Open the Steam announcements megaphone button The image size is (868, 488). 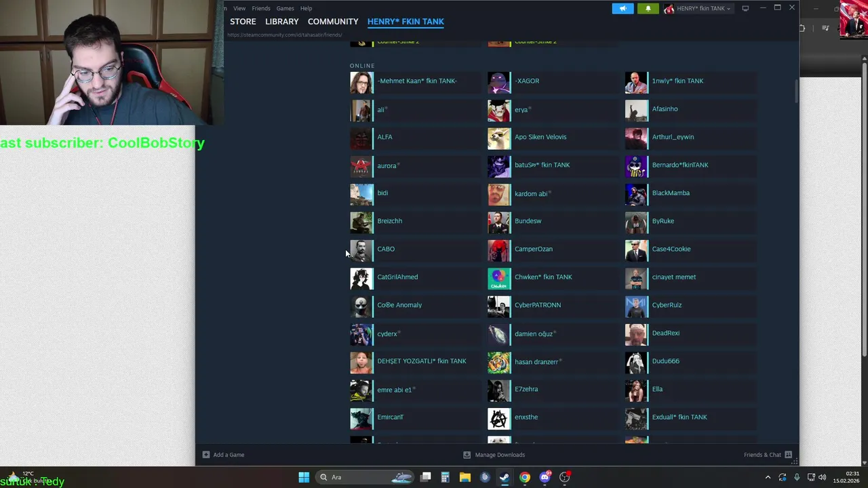[x=623, y=8]
